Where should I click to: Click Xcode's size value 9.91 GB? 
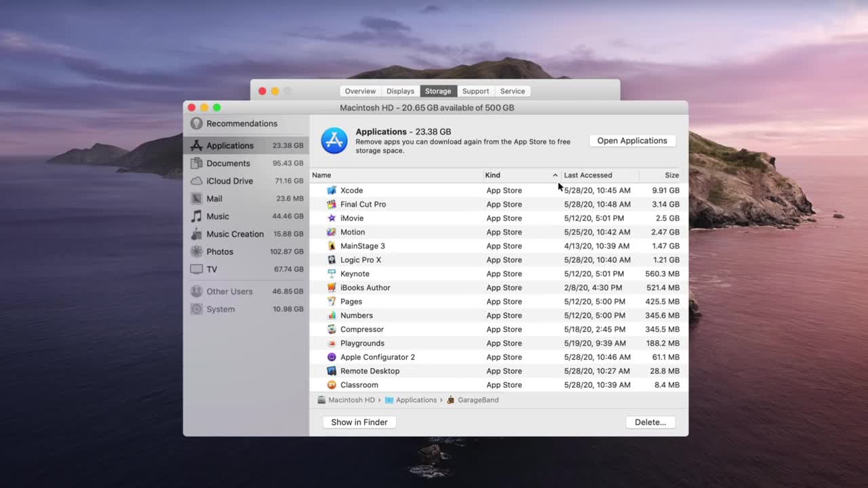[666, 190]
